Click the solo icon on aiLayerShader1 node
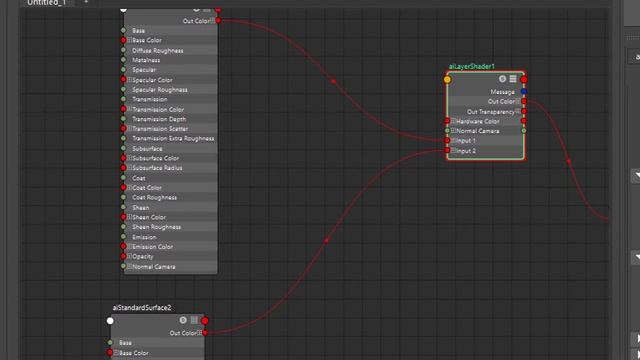The height and width of the screenshot is (360, 640). [x=502, y=79]
